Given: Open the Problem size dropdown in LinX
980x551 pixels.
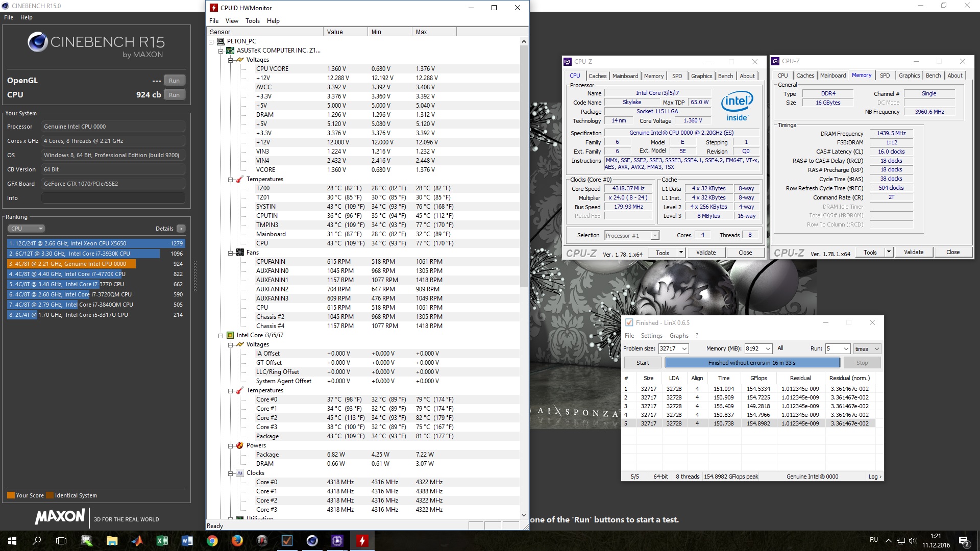Looking at the screenshot, I should (684, 349).
